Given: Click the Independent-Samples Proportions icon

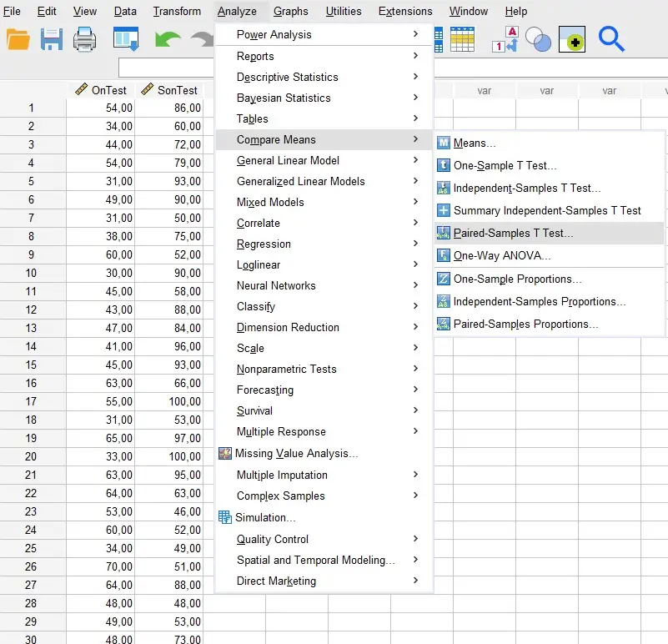Looking at the screenshot, I should coord(443,302).
